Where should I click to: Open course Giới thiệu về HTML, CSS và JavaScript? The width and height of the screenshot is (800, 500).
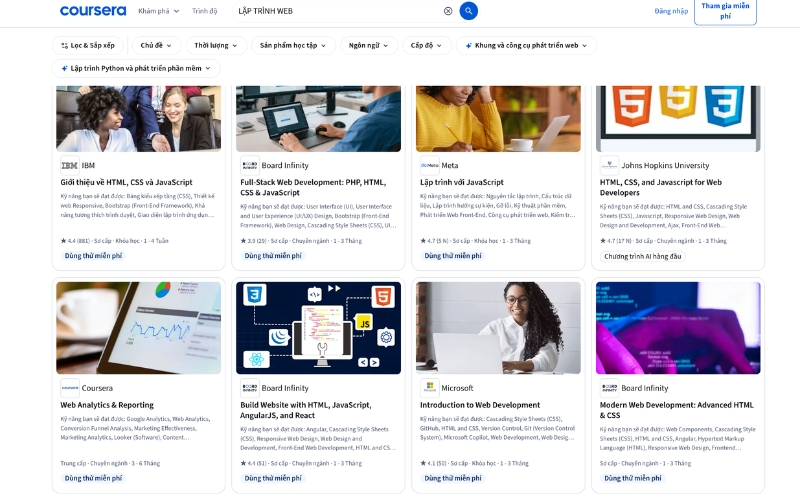pos(127,182)
